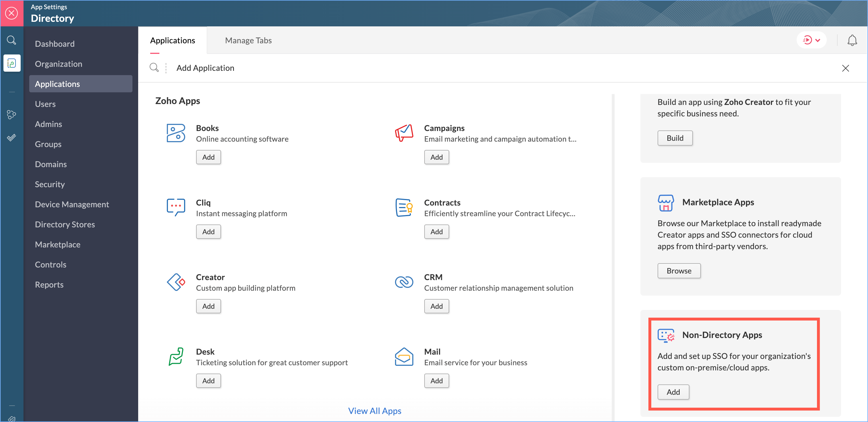The width and height of the screenshot is (868, 422).
Task: Close the Add Application panel
Action: tap(845, 68)
